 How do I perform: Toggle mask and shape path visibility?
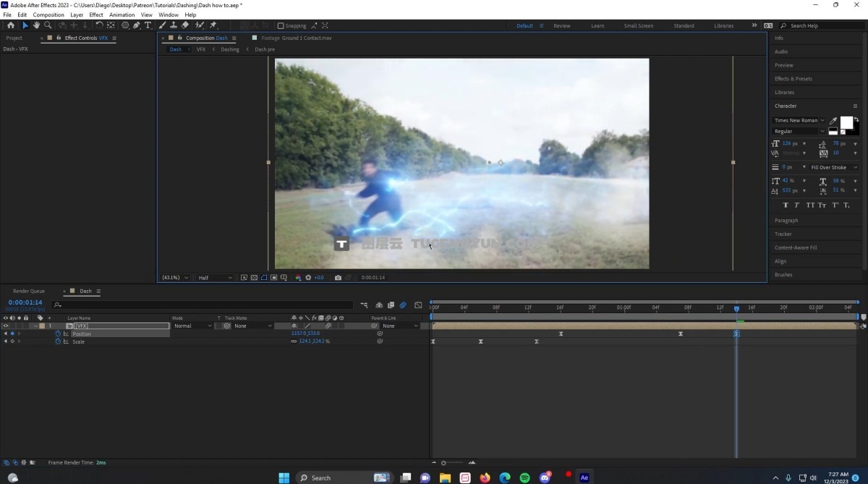264,277
